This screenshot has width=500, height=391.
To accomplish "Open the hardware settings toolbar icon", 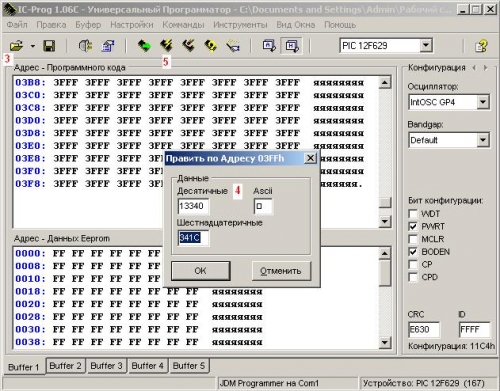I will (85, 46).
